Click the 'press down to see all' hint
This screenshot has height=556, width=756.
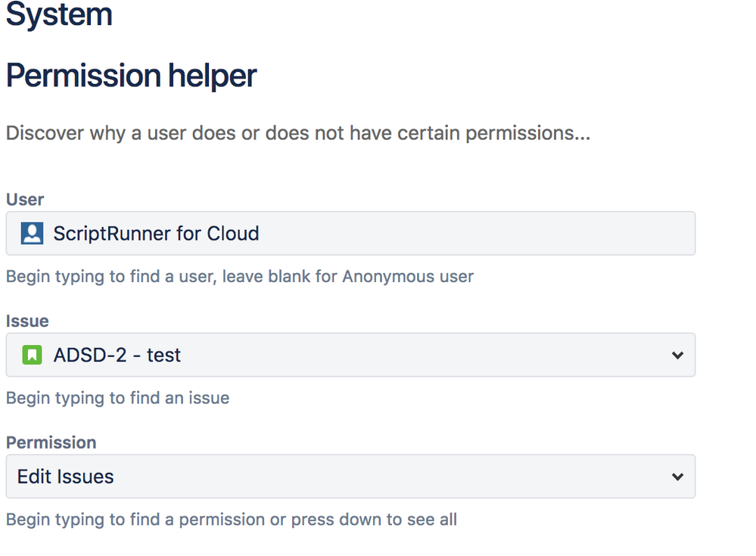point(232,520)
